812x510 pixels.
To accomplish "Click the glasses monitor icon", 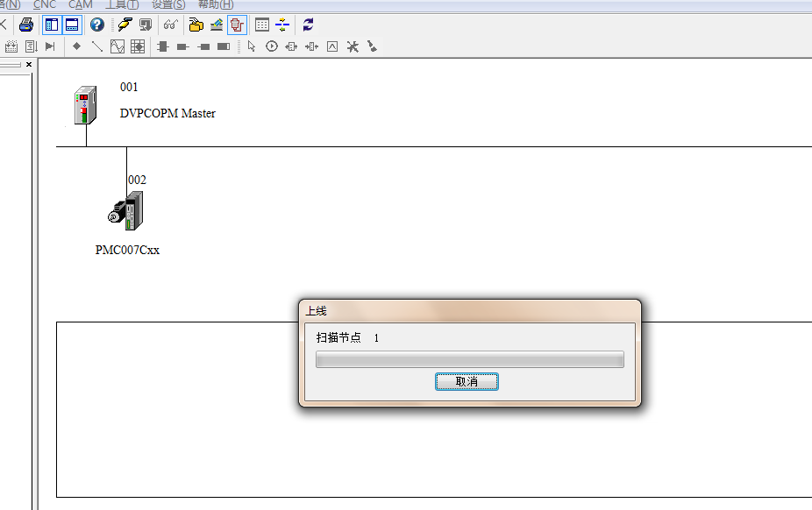I will (170, 25).
